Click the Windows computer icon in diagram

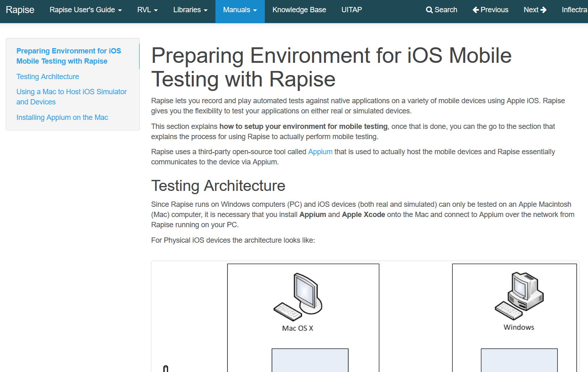click(519, 296)
